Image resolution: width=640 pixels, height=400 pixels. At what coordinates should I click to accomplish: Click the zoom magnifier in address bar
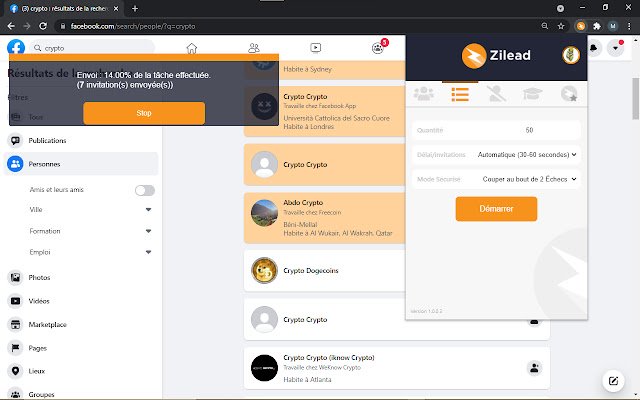(544, 26)
